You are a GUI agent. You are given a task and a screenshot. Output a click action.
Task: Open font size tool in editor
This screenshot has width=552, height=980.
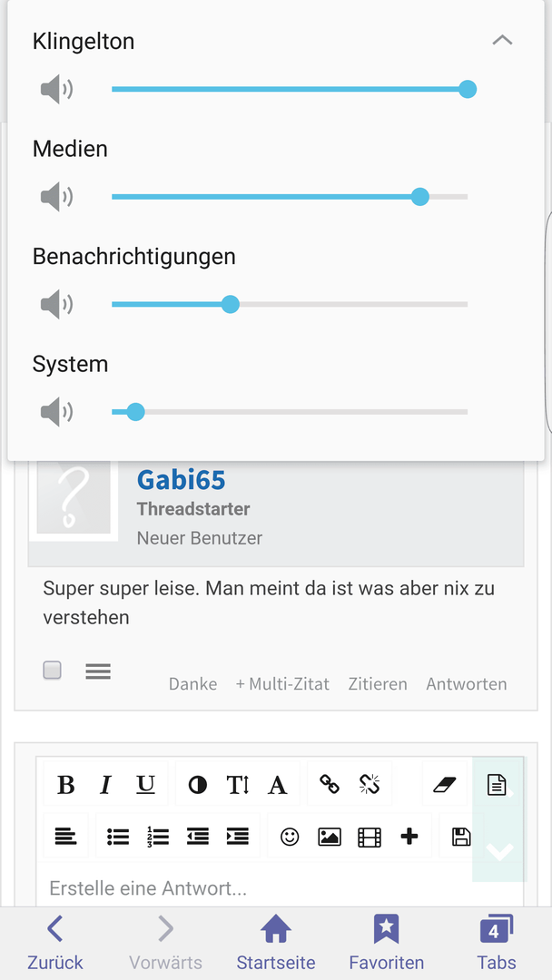[x=238, y=784]
